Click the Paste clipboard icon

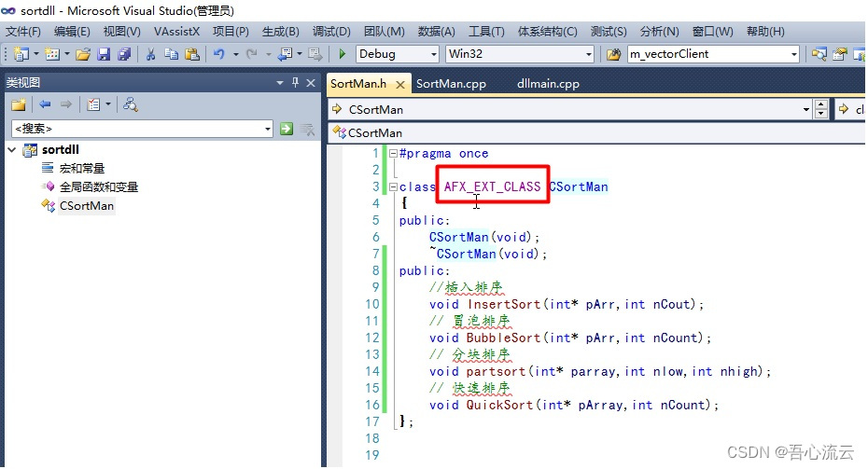click(x=192, y=54)
